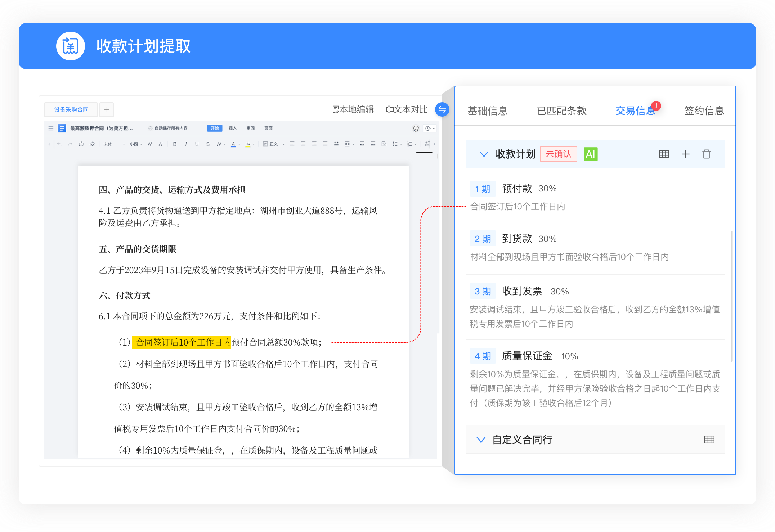Toggle strikethrough formatting
This screenshot has width=775, height=532.
pyautogui.click(x=208, y=144)
